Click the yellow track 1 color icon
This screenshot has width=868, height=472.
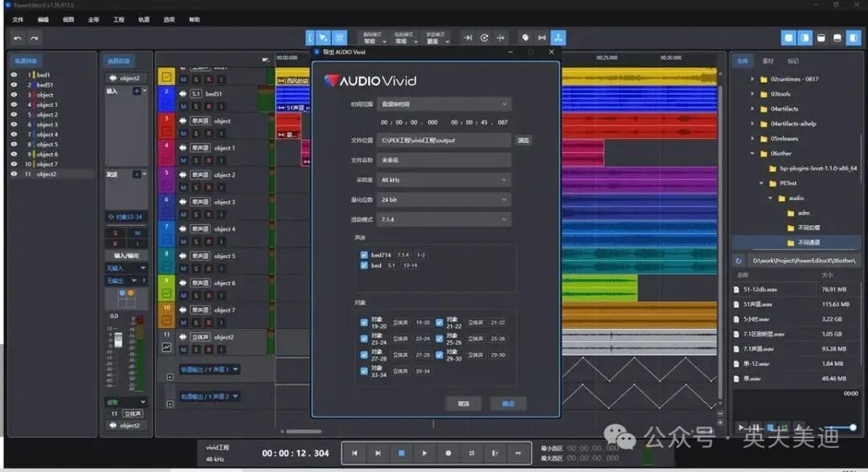coord(166,77)
